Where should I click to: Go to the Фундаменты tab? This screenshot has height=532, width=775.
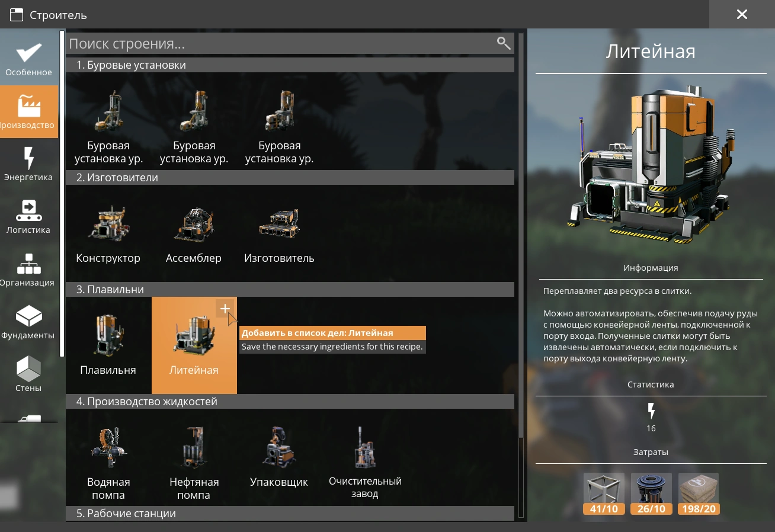pyautogui.click(x=29, y=322)
